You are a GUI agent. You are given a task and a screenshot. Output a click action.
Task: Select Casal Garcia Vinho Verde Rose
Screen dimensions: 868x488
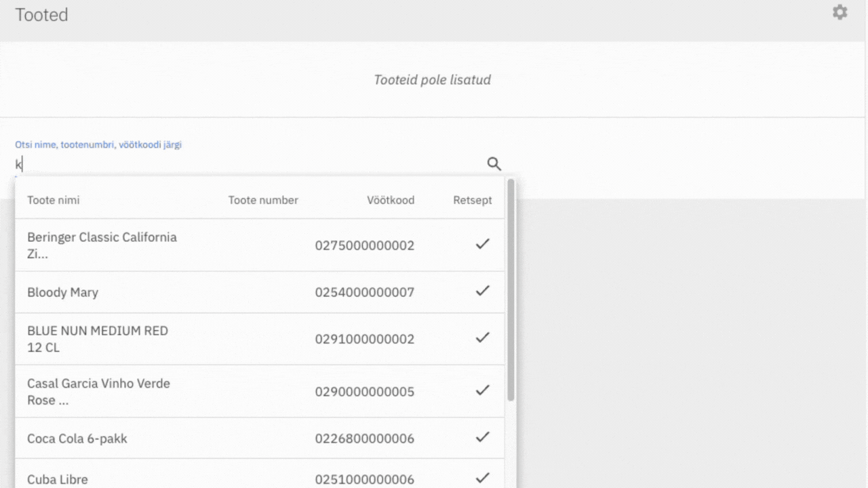pyautogui.click(x=98, y=392)
